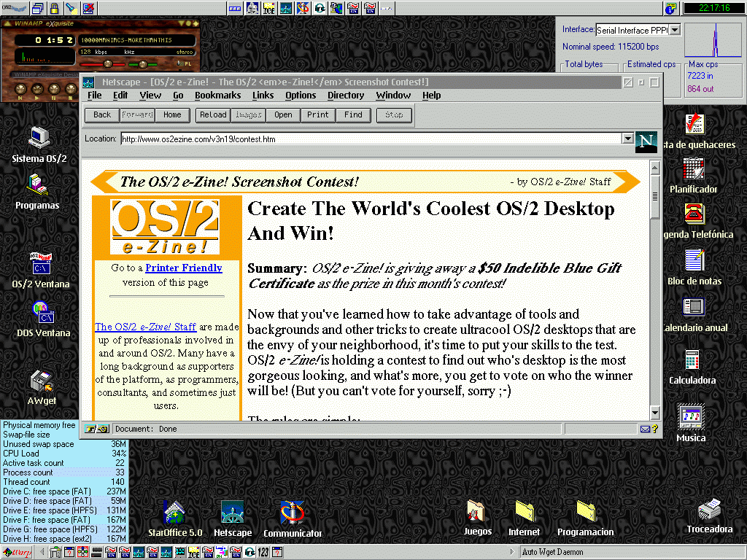Image resolution: width=747 pixels, height=560 pixels.
Task: Open the Planificador desktop icon
Action: (x=693, y=176)
